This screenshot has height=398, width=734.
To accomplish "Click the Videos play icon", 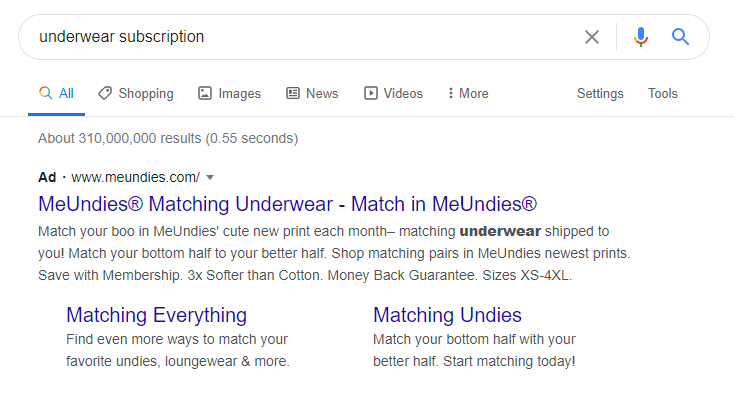I will [x=371, y=93].
